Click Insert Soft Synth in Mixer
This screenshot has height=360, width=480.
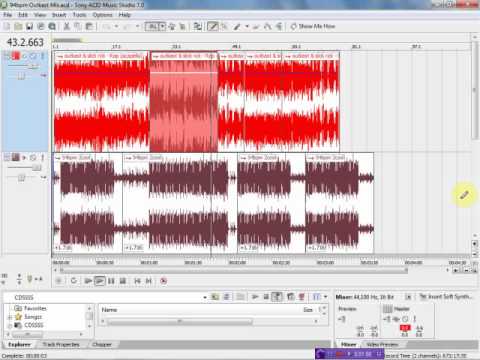tap(445, 296)
